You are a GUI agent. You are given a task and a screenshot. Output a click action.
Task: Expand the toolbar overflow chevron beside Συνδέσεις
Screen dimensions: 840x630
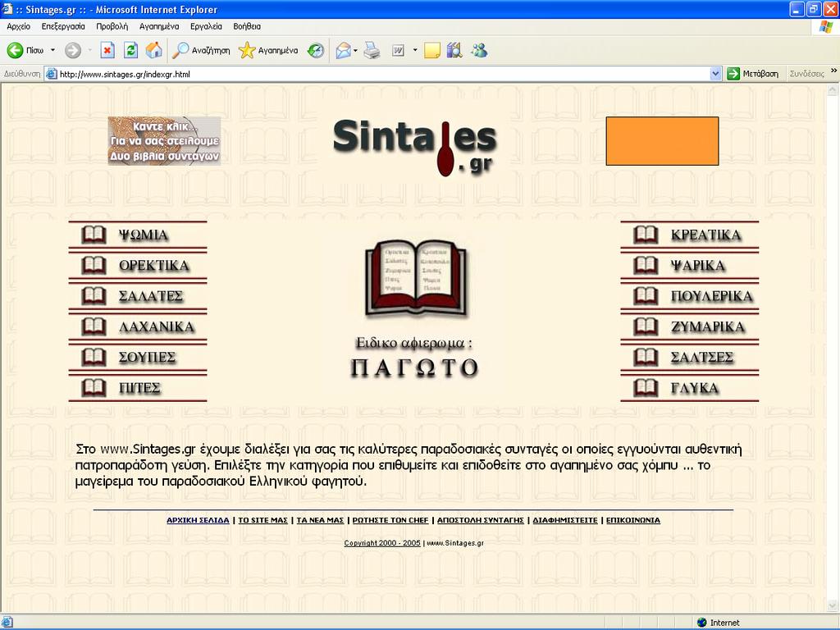[833, 71]
